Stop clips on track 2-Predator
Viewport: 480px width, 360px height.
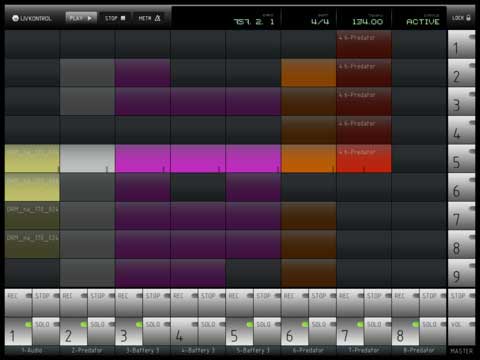[102, 303]
